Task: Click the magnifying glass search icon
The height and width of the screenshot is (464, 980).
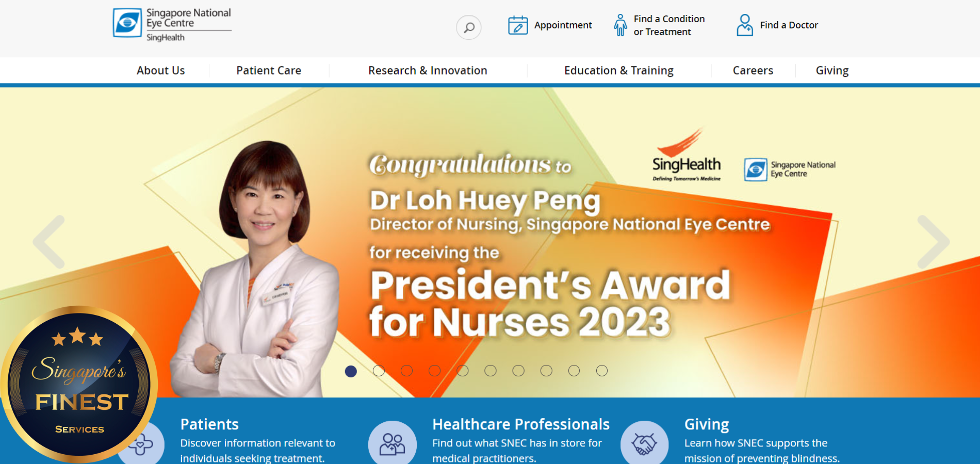Action: point(468,27)
